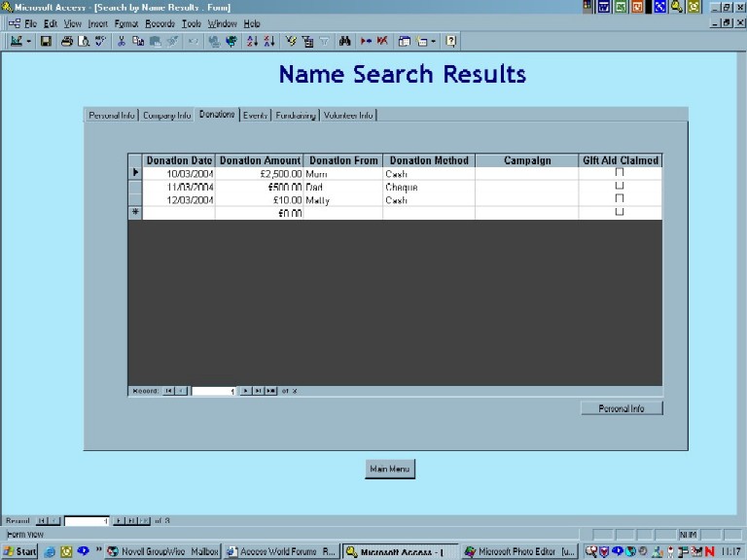Open the Database Window icon
Screen dimensions: 747x560
point(405,42)
